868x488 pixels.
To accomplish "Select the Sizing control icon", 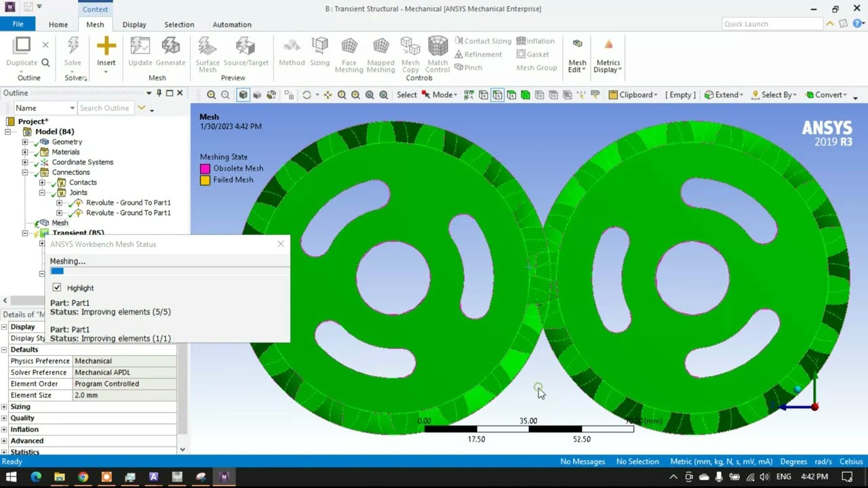I will point(319,46).
